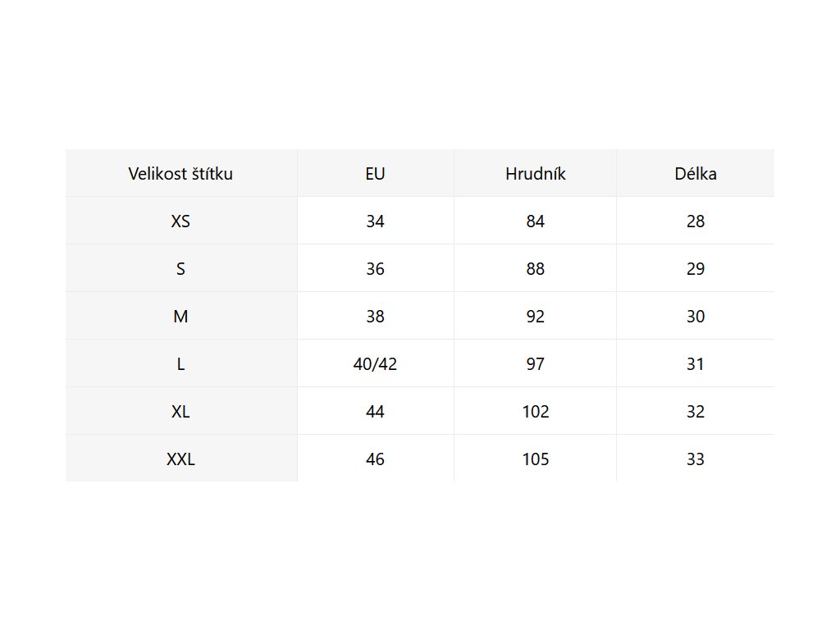Select the length value 33 cell
840x630 pixels.
(x=696, y=459)
